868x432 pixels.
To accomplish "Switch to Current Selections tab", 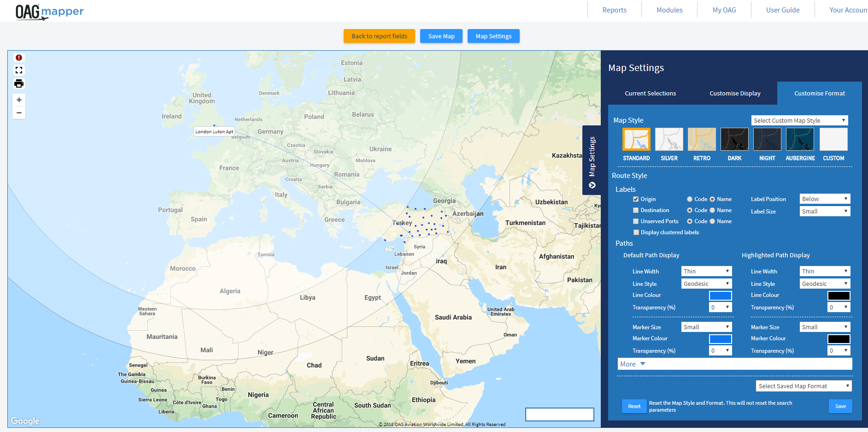I will click(650, 93).
